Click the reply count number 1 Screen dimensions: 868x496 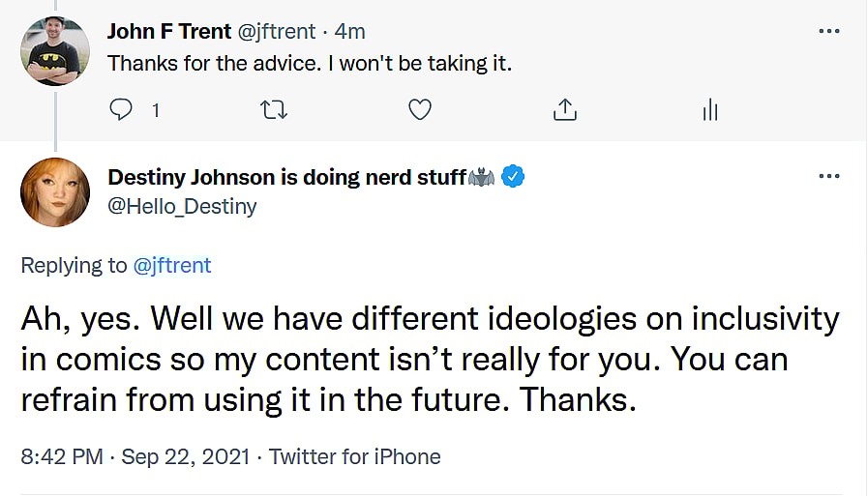coord(155,111)
